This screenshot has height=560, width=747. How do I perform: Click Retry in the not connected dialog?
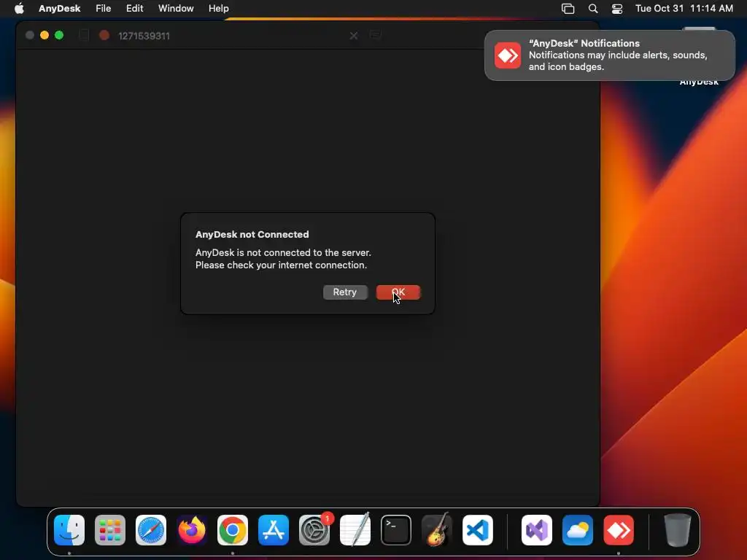pos(345,292)
